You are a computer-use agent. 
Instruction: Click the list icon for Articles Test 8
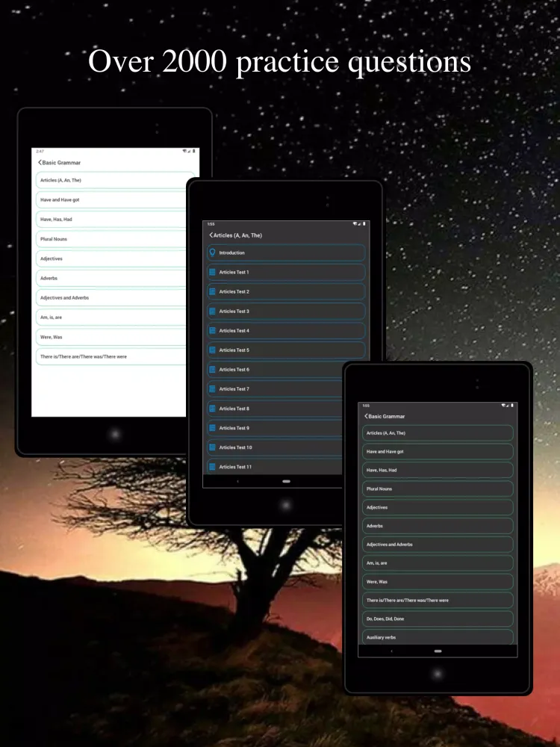pyautogui.click(x=212, y=409)
